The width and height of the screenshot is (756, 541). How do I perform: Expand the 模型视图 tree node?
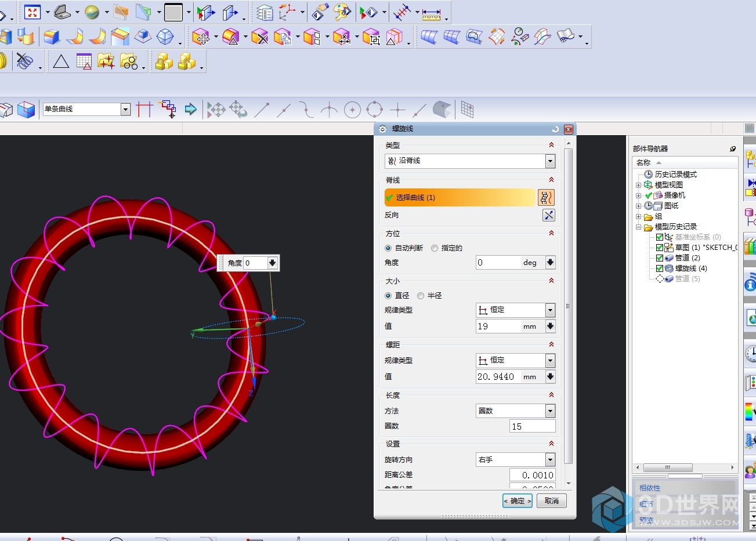pos(639,185)
